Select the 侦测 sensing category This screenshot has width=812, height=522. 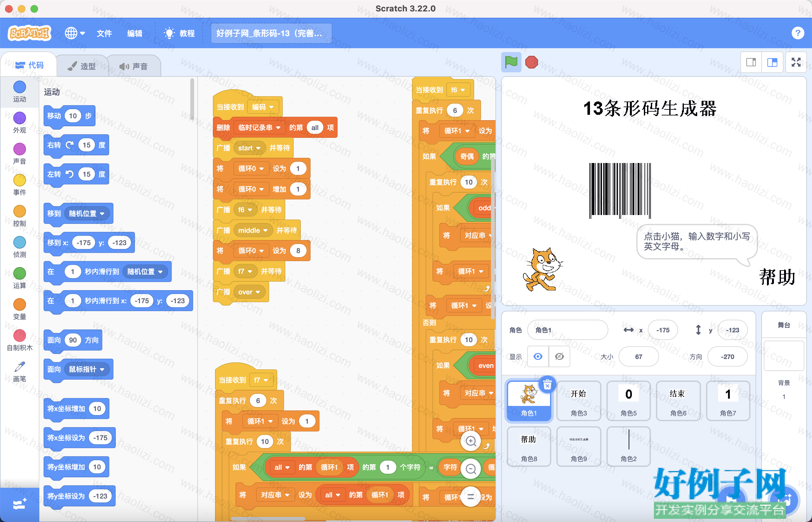[x=19, y=247]
